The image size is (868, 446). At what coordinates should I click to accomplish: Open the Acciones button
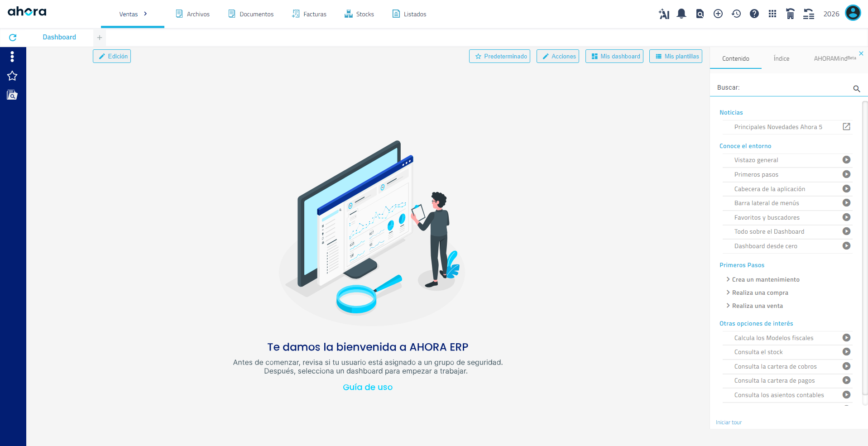coord(558,56)
